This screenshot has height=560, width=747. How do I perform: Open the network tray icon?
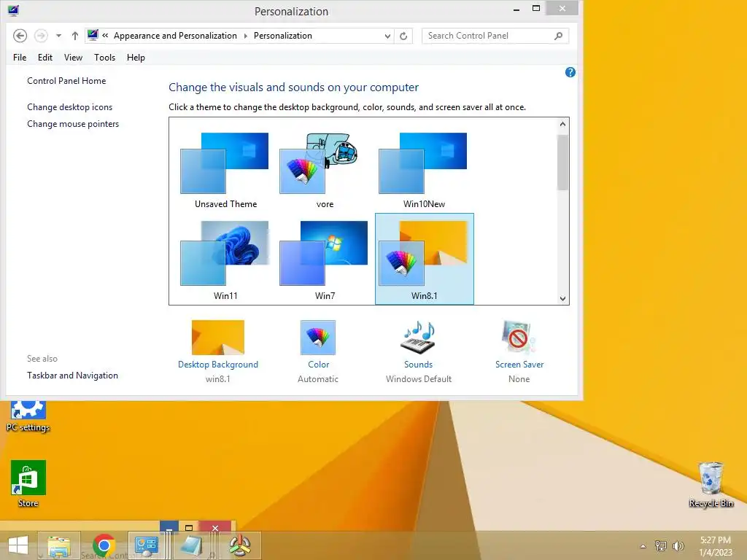click(661, 546)
